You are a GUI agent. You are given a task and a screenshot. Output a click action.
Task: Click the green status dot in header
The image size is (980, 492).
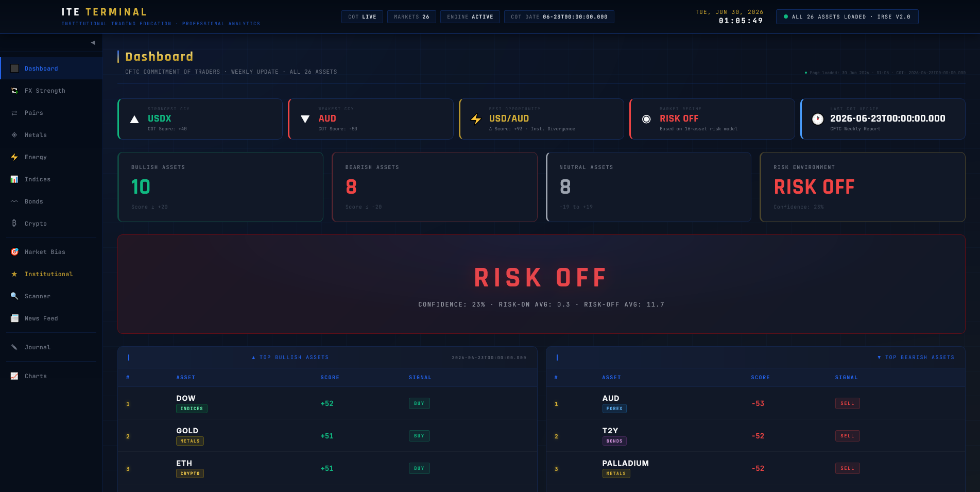click(786, 17)
